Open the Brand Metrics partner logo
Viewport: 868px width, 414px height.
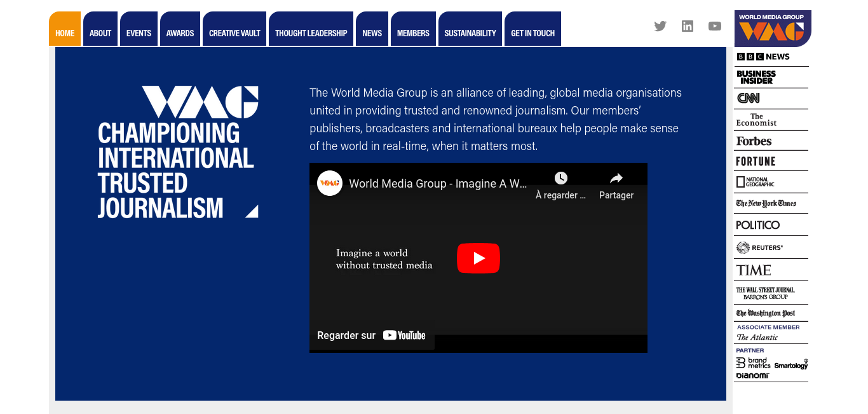(x=753, y=363)
